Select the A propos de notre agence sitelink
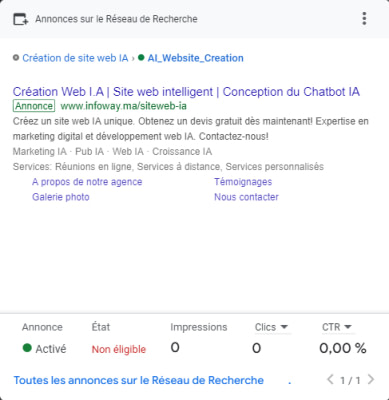 tap(87, 182)
